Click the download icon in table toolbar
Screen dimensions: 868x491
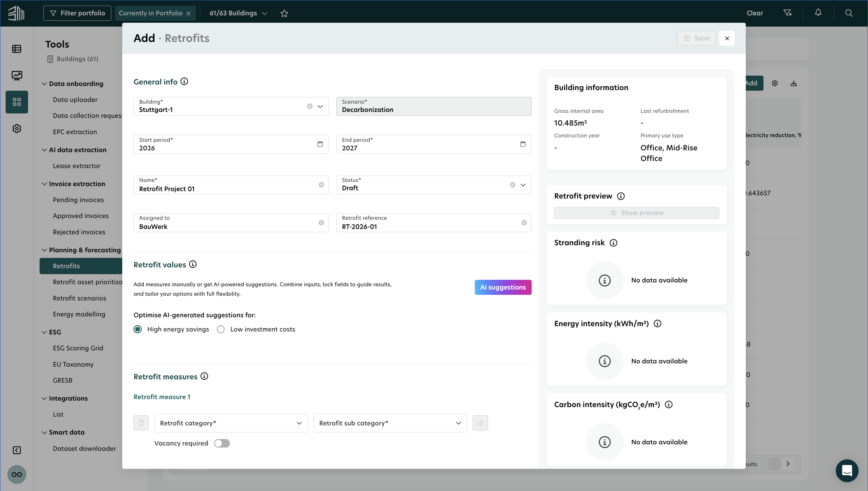[794, 83]
